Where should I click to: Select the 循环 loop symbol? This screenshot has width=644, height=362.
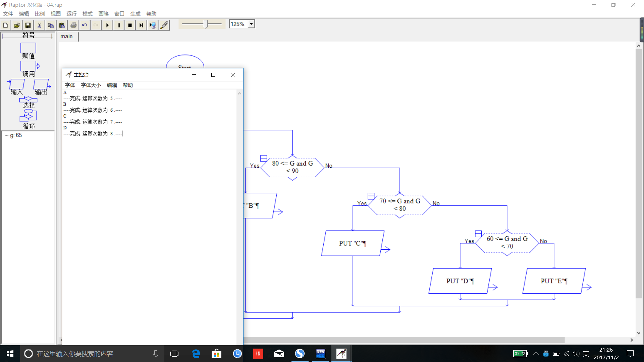(29, 116)
